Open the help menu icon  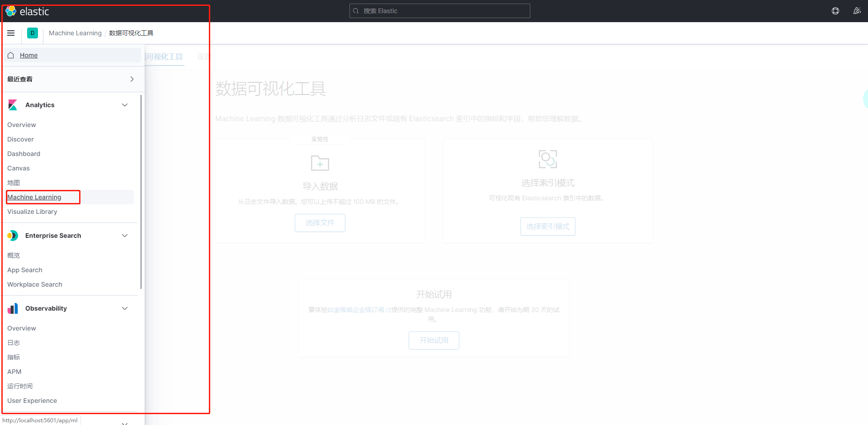(x=835, y=11)
